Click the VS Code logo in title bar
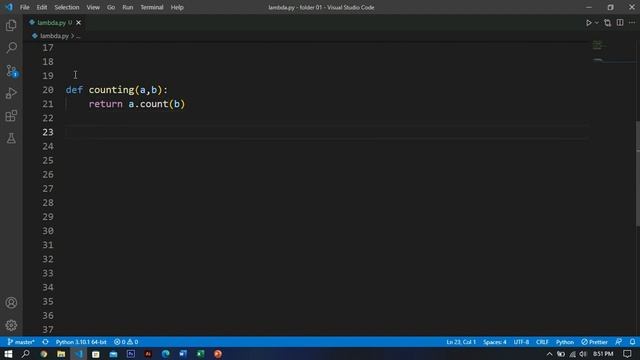The image size is (640, 360). point(9,7)
